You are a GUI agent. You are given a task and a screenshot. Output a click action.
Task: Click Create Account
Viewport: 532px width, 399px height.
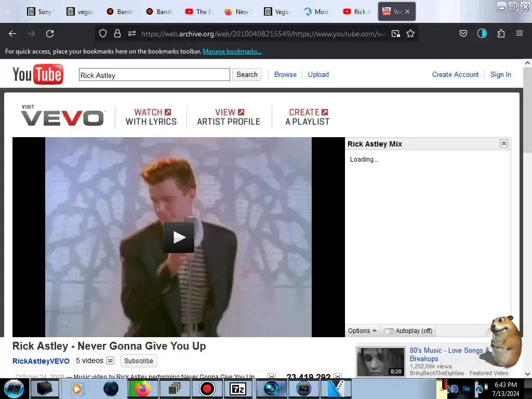(455, 75)
